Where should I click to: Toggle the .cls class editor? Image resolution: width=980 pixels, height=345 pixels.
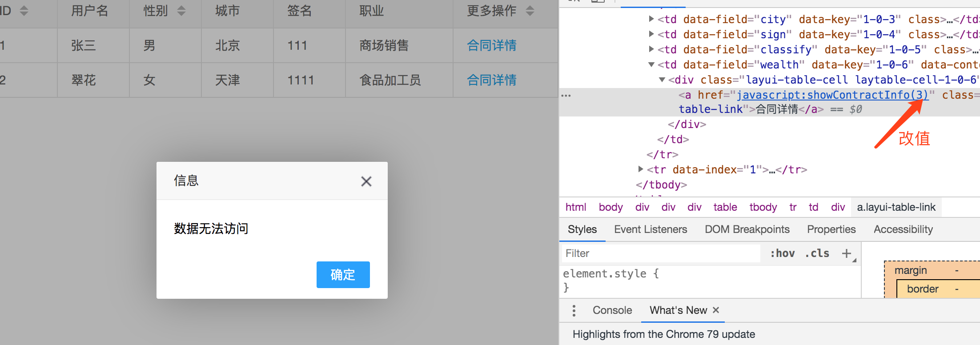click(x=817, y=253)
